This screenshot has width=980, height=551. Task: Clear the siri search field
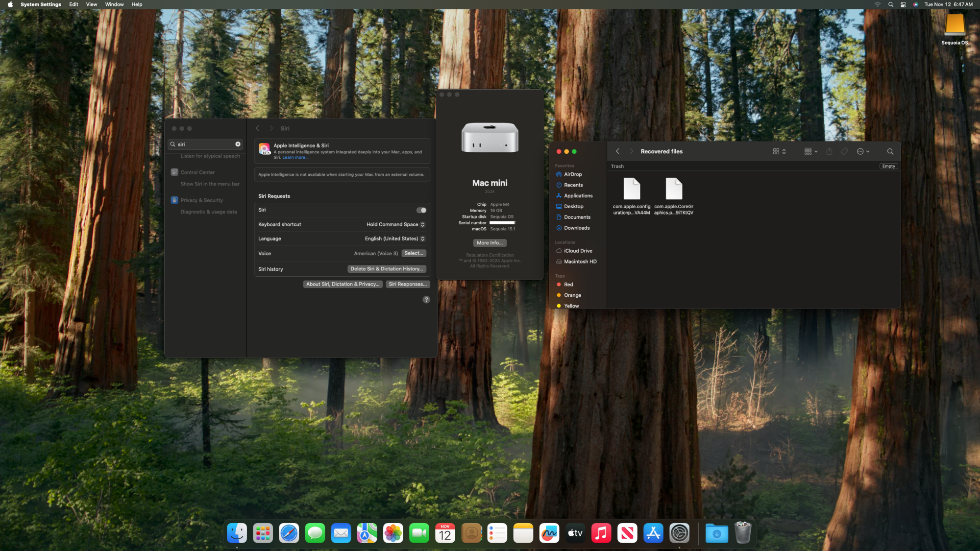[238, 144]
